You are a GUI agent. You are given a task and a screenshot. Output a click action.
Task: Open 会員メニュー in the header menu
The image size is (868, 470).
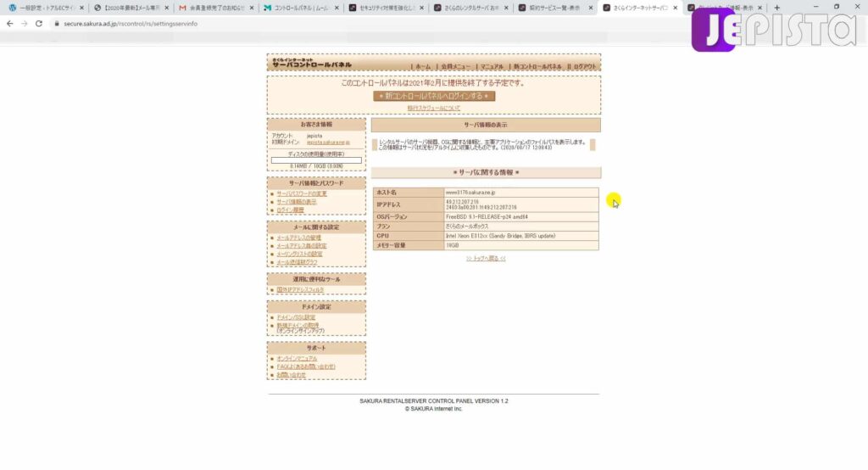(x=455, y=66)
